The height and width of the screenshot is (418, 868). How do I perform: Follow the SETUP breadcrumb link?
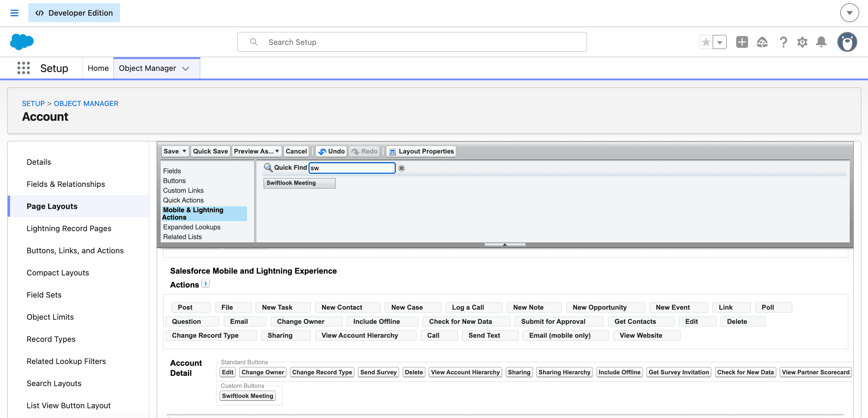click(33, 104)
